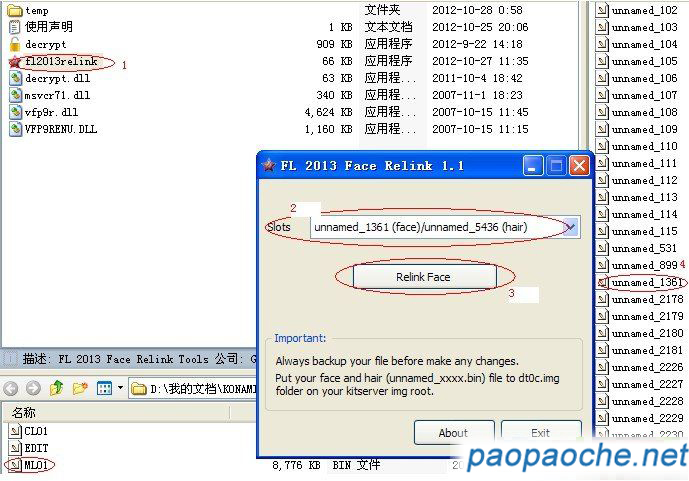Select the unnamed_110 file name

[645, 146]
